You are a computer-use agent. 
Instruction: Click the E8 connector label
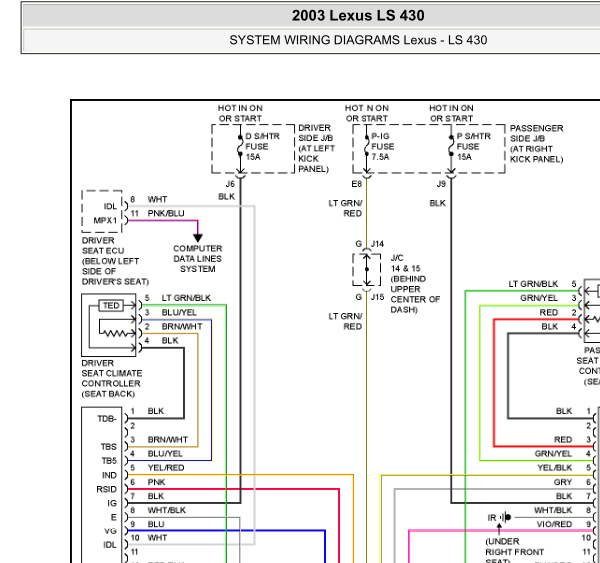356,184
